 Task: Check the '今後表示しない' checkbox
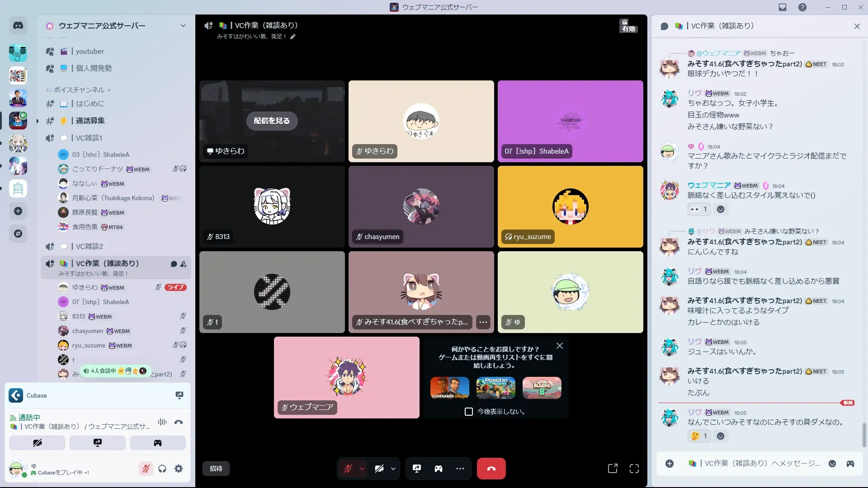tap(469, 412)
